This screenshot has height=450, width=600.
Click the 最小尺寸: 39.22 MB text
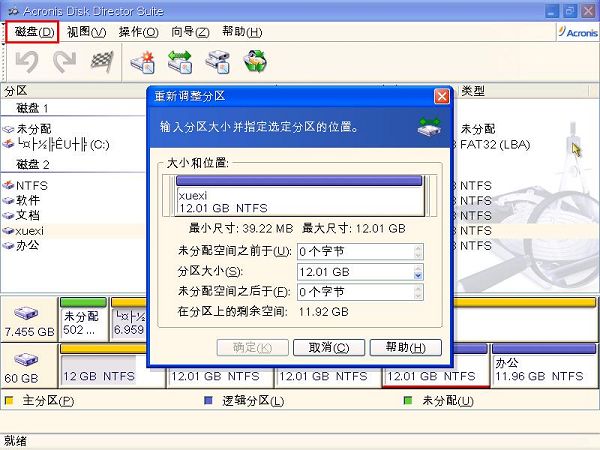[241, 228]
